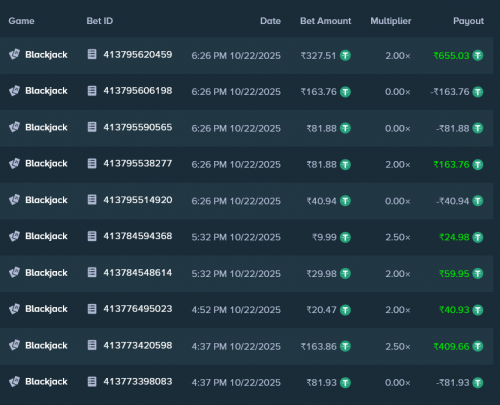Click the 4:52 PM 10/22/2025 date
This screenshot has width=500, height=405.
(x=236, y=310)
